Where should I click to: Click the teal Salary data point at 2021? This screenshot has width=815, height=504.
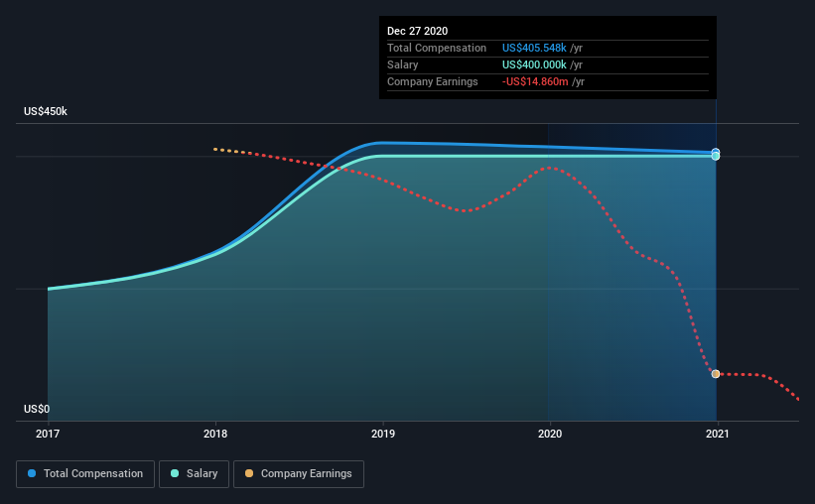tap(716, 157)
